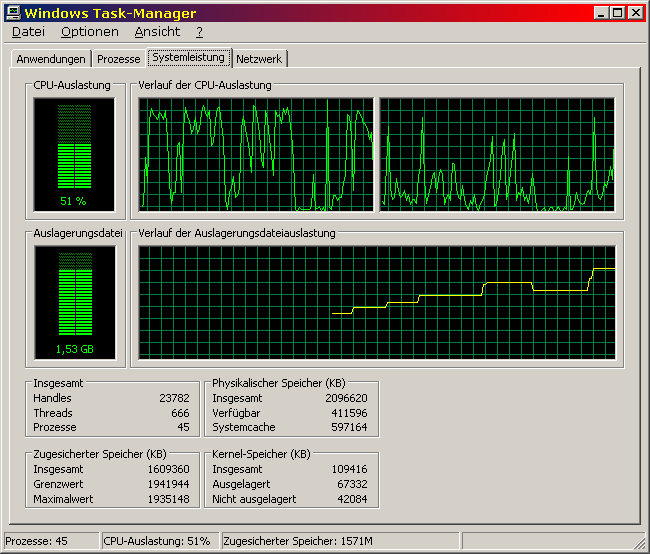Click the Auslagerungsdatei 1,53 GB gauge

point(75,302)
